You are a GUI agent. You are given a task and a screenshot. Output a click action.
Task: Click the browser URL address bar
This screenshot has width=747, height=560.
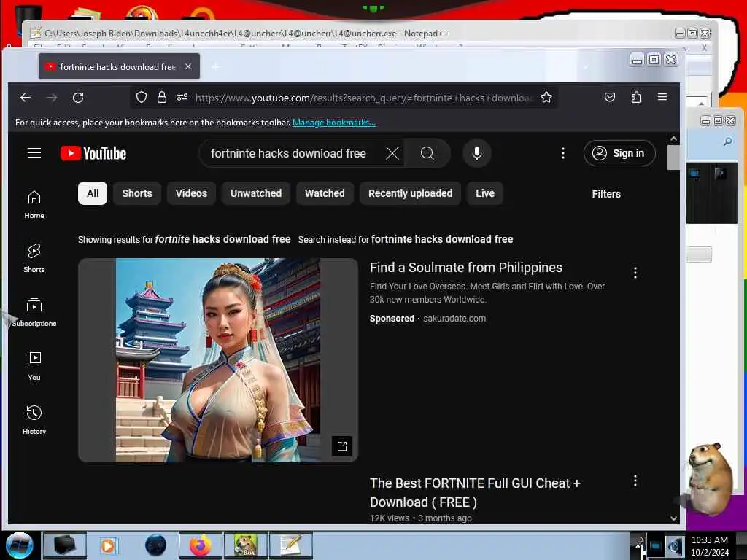click(x=365, y=98)
